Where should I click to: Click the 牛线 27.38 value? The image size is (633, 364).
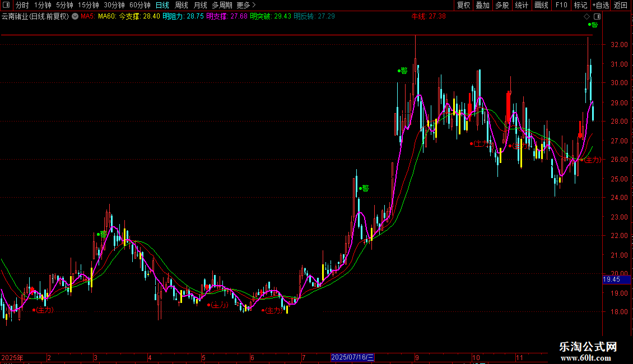pos(429,16)
